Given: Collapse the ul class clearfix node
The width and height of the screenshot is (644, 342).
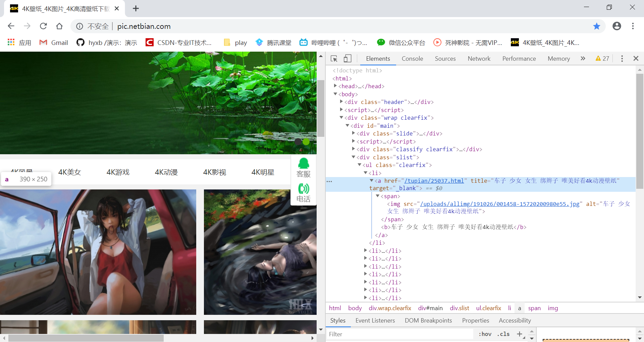Looking at the screenshot, I should click(359, 165).
